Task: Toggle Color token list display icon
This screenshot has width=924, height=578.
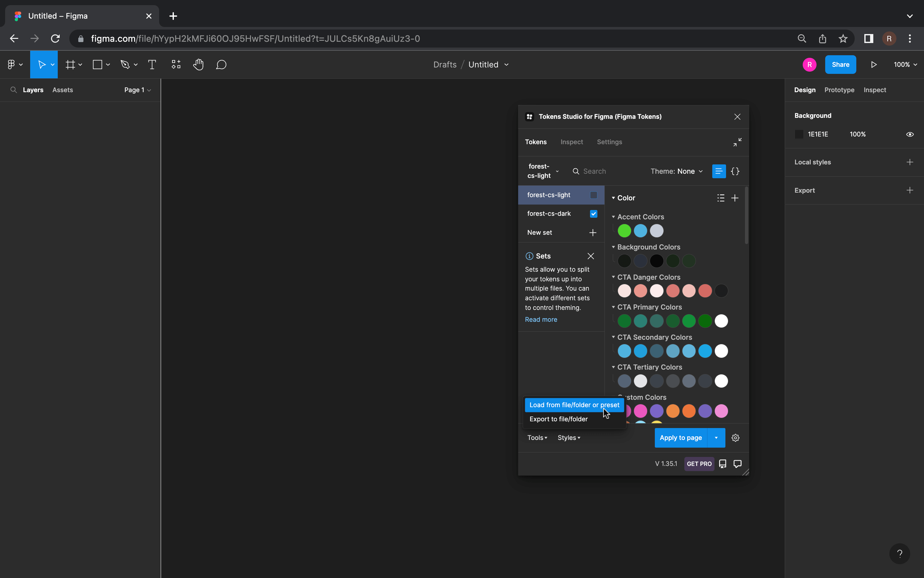Action: tap(721, 198)
